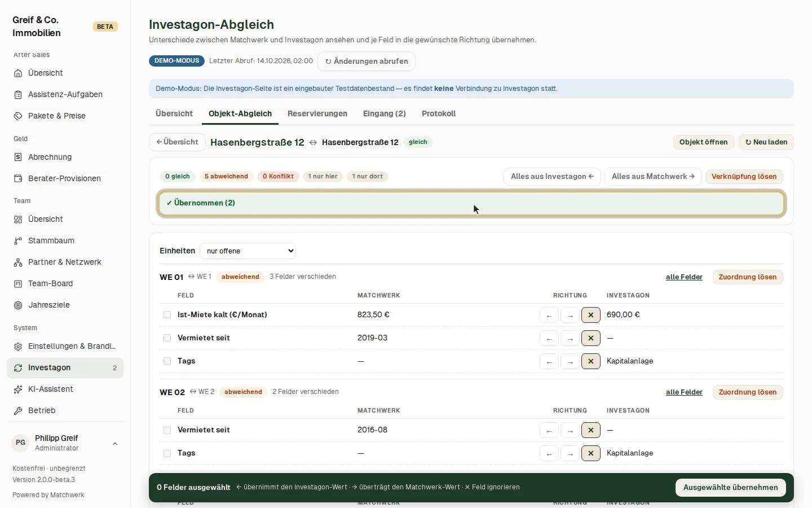Go to the Protokoll tab
This screenshot has width=812, height=508.
tap(439, 113)
